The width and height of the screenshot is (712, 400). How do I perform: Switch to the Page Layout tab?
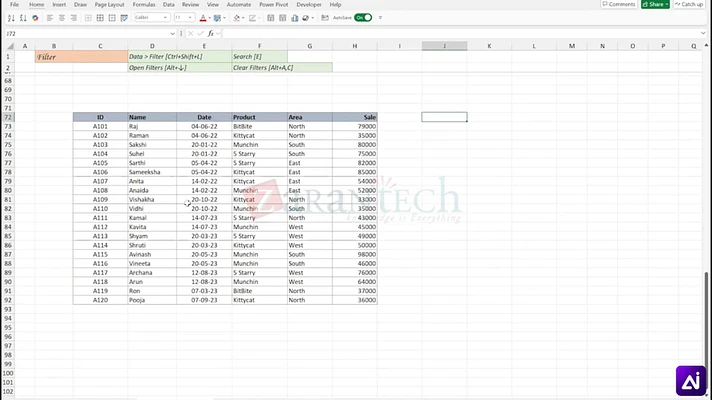109,5
